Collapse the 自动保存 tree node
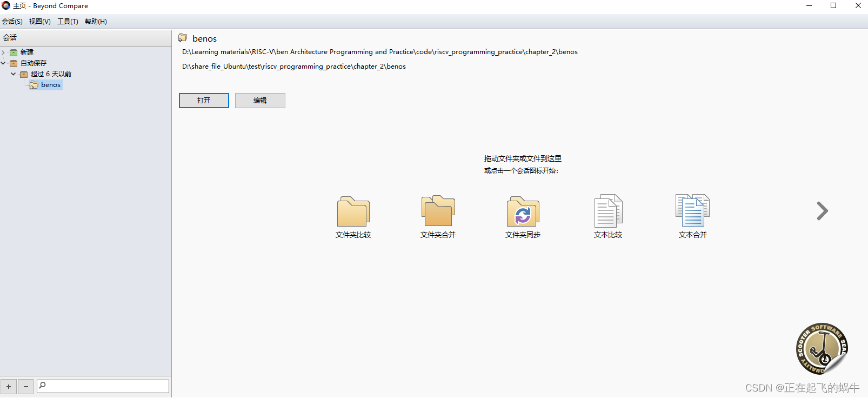This screenshot has width=868, height=398. point(3,63)
